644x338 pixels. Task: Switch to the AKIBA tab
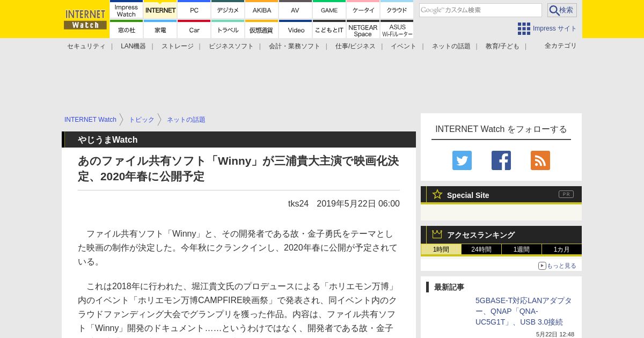(261, 10)
